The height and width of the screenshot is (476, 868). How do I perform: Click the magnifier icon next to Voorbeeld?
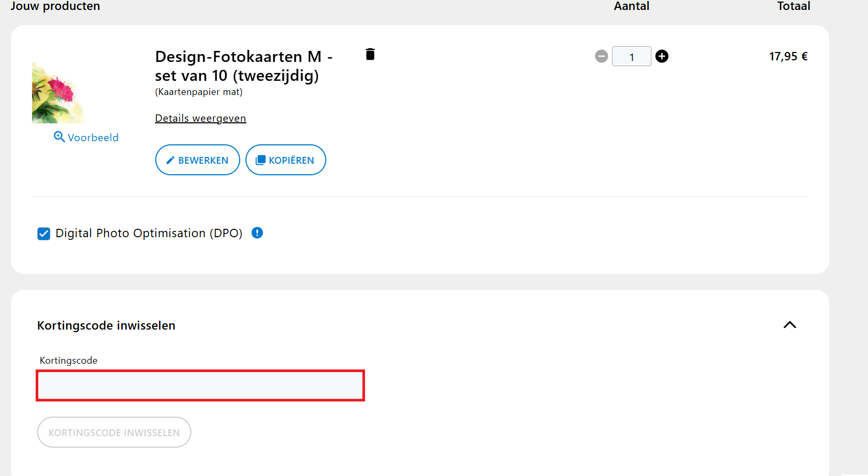coord(58,136)
